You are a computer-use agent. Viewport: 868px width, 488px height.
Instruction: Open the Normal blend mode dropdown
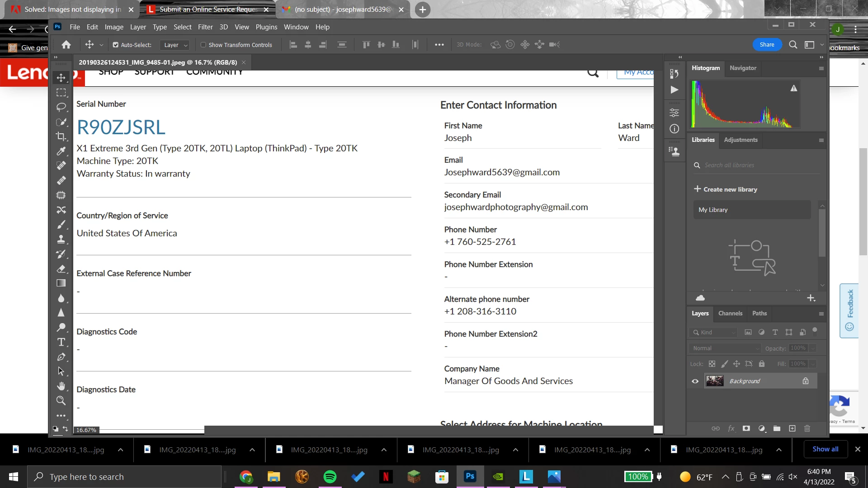(726, 348)
